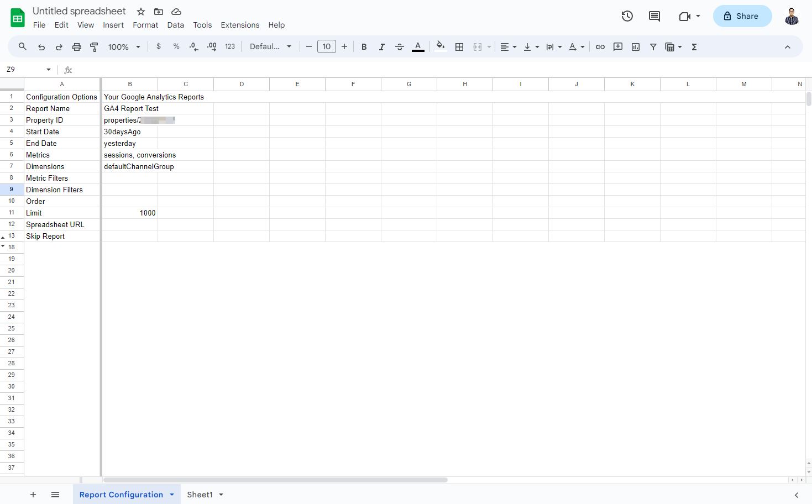812x504 pixels.
Task: View cloud document status
Action: click(x=176, y=12)
